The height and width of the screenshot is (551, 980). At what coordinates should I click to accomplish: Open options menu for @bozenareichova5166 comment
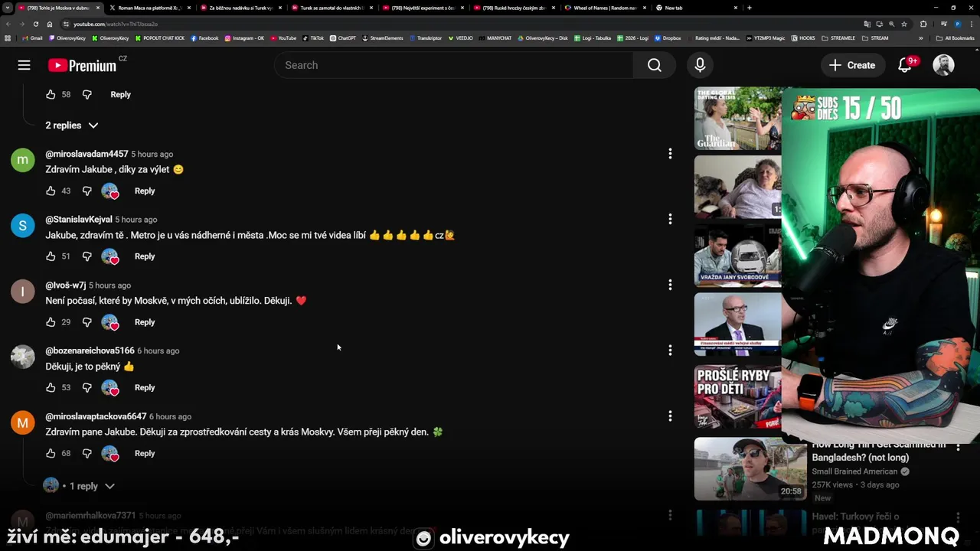click(670, 350)
